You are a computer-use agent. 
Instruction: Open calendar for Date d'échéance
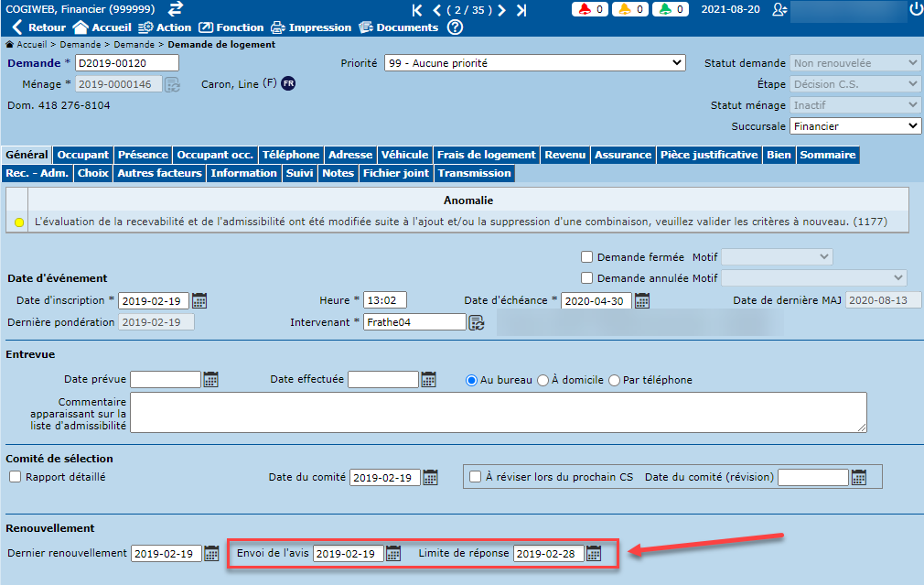642,300
